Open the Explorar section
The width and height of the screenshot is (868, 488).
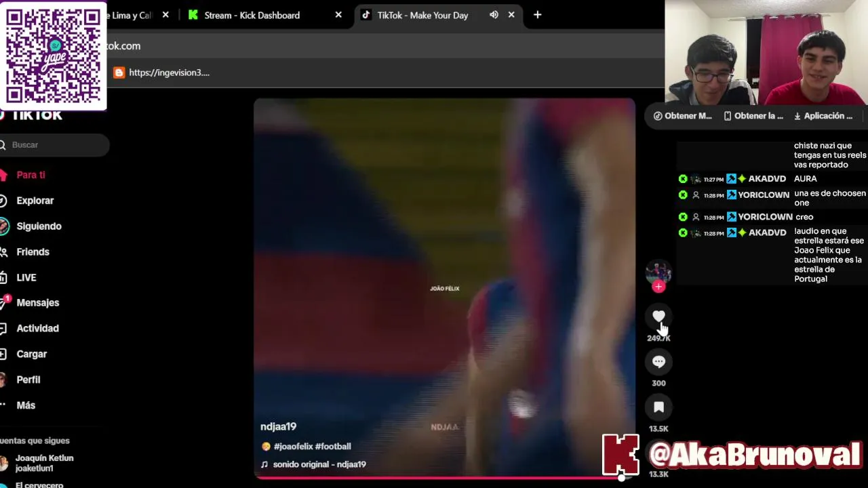coord(35,201)
